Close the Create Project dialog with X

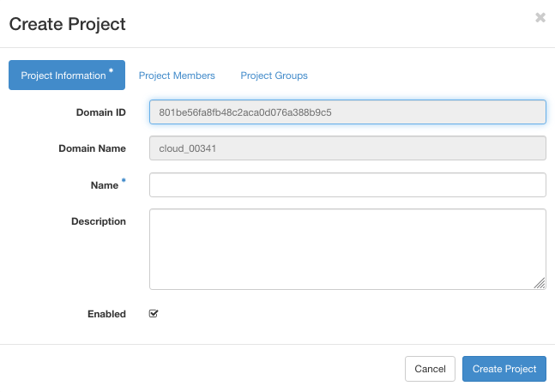point(540,17)
